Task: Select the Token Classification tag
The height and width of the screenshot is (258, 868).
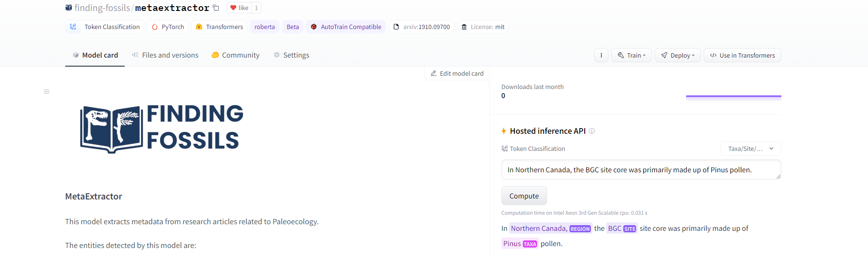Action: (105, 27)
